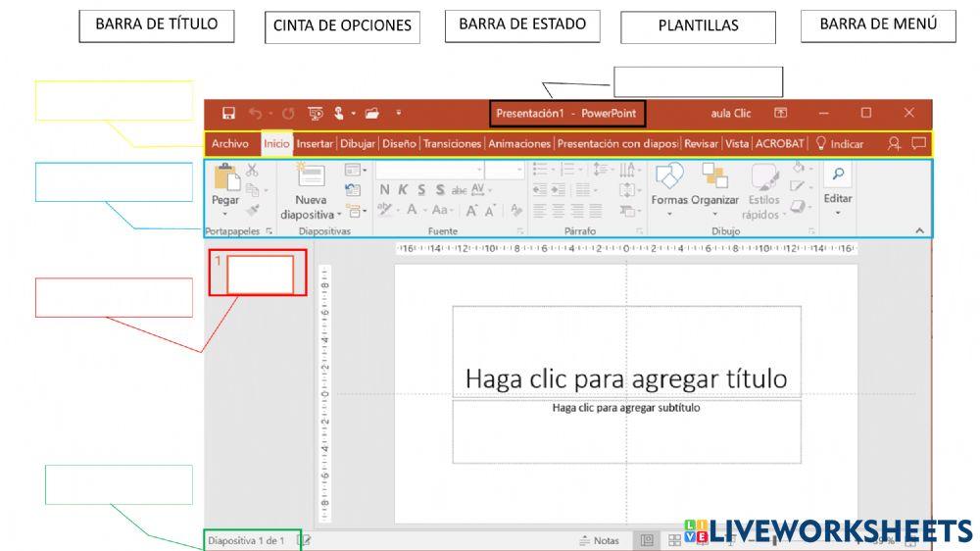Click the Copy icon in Portapapeles

pyautogui.click(x=253, y=190)
